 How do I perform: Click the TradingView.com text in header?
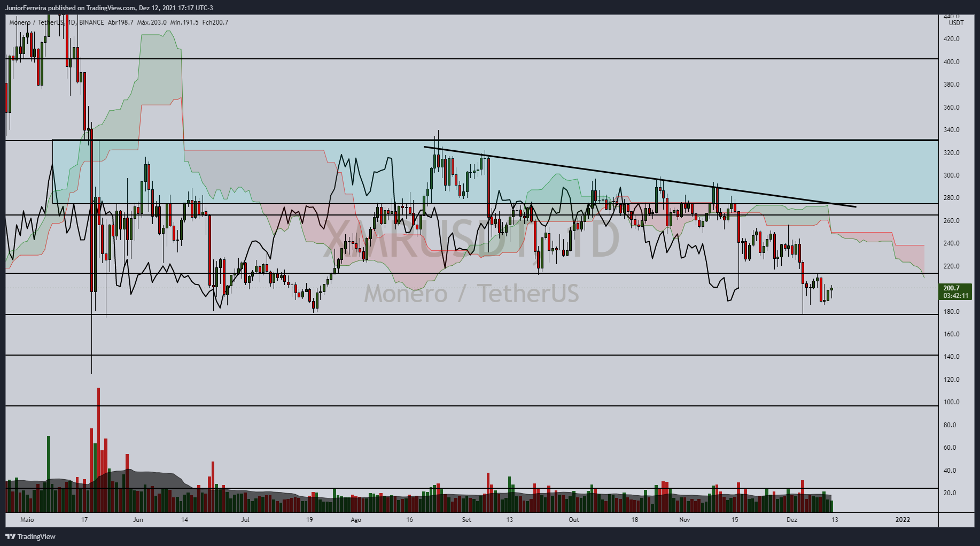[x=111, y=8]
